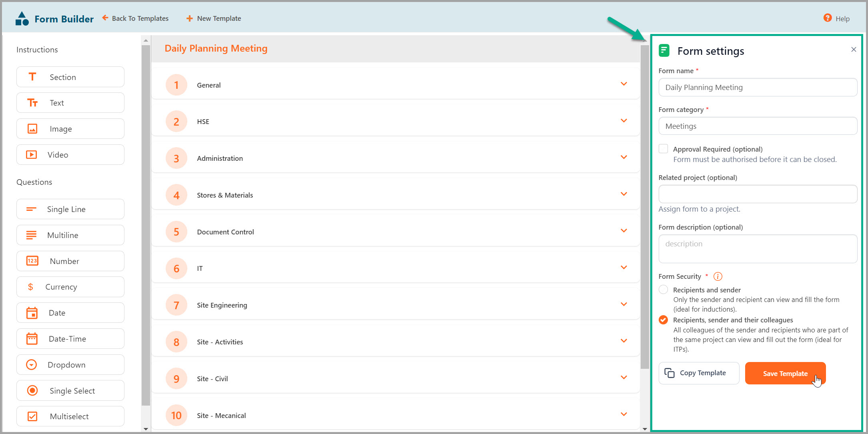The height and width of the screenshot is (434, 868).
Task: Copy the current template
Action: click(699, 373)
